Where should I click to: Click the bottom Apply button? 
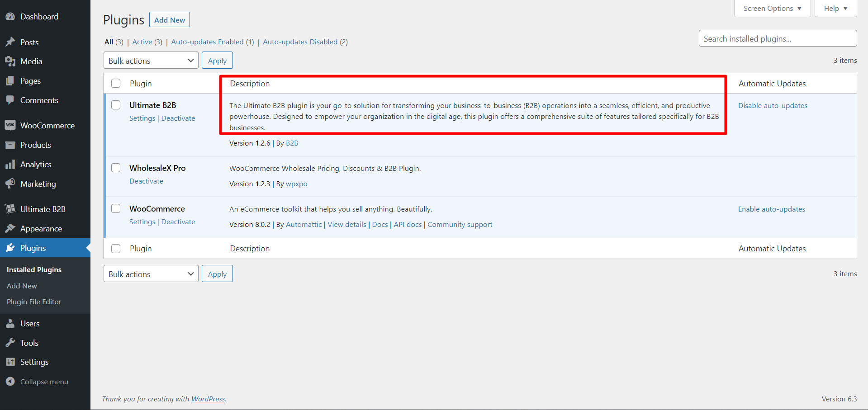tap(217, 274)
